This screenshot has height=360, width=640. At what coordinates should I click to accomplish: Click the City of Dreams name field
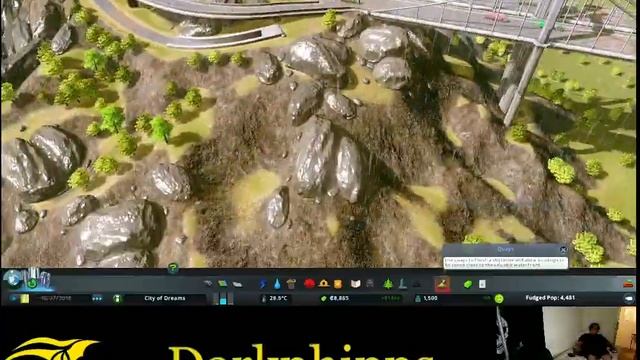click(165, 299)
